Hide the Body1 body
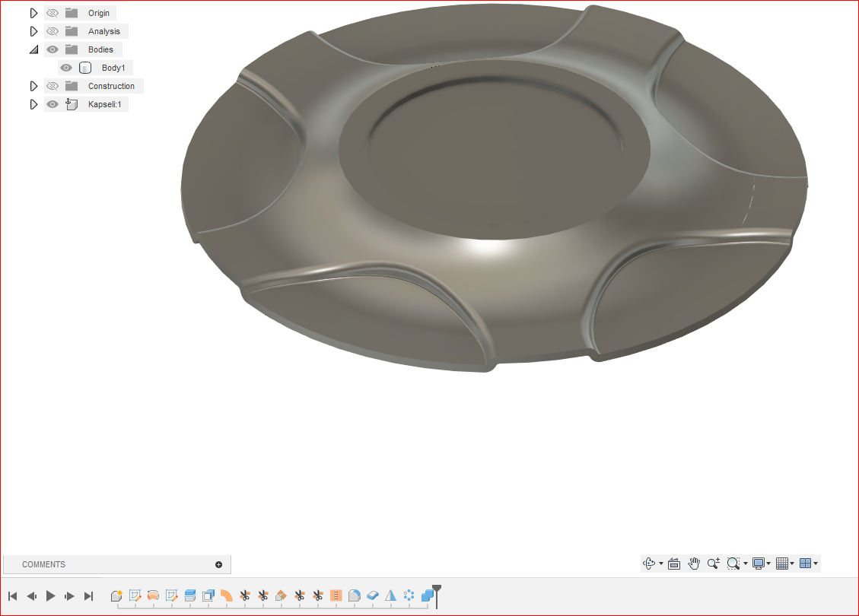The width and height of the screenshot is (859, 616). [x=66, y=67]
